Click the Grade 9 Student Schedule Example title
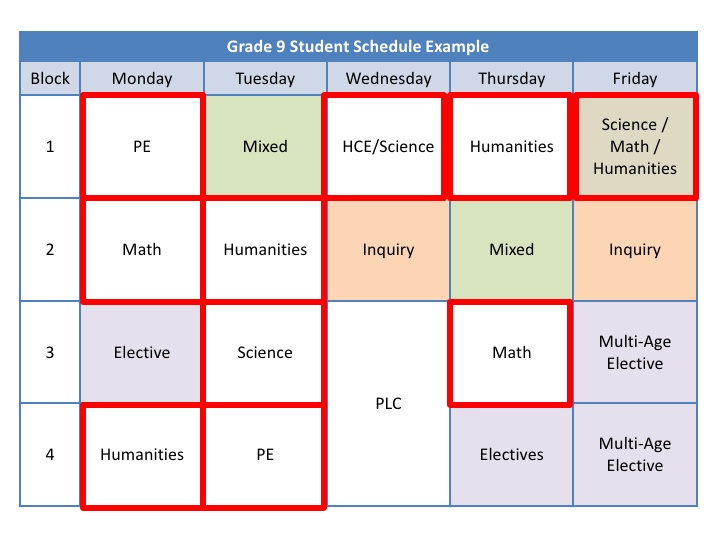Screen dimensions: 728x546 [x=357, y=47]
